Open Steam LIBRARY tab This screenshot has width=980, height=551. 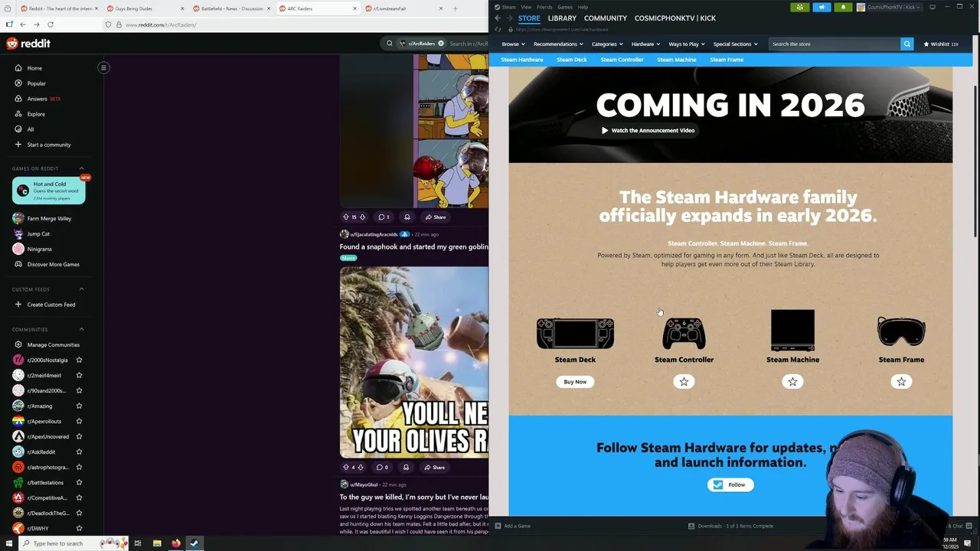coord(562,18)
